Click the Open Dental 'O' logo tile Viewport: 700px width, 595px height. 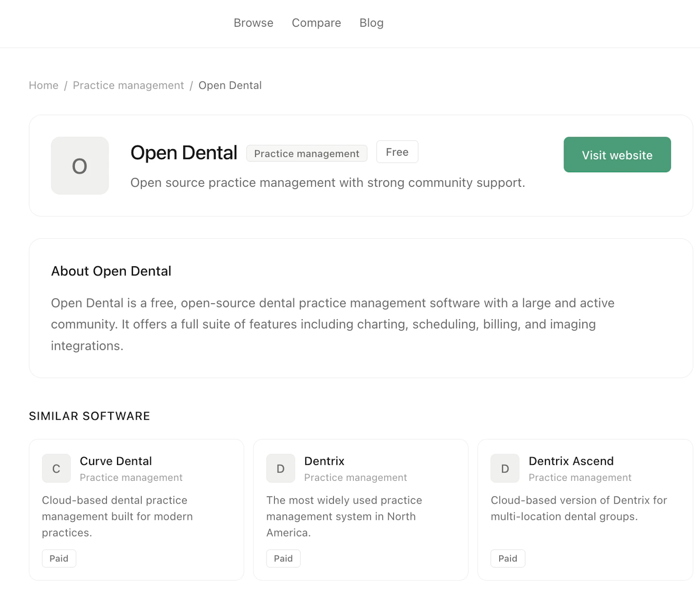point(80,166)
